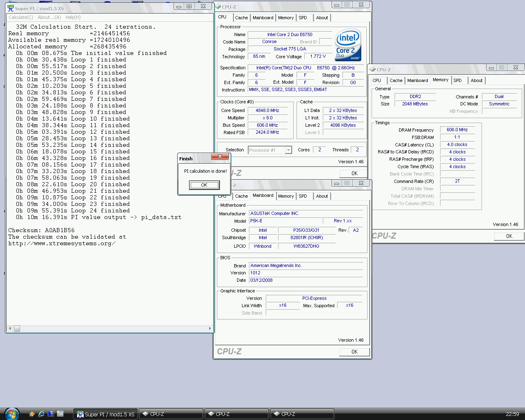Close the Finish dialog with X
Image resolution: width=525 pixels, height=420 pixels.
220,156
